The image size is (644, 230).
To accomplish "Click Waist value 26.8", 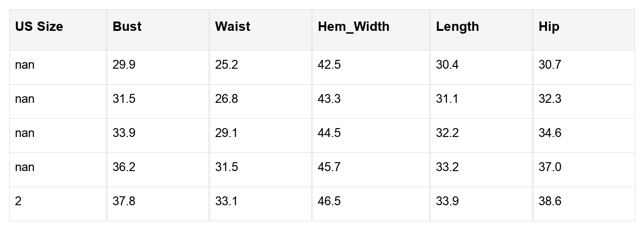I will tap(226, 99).
